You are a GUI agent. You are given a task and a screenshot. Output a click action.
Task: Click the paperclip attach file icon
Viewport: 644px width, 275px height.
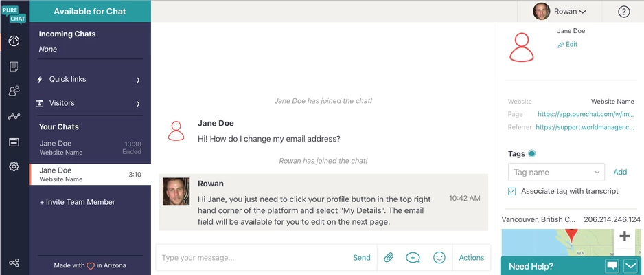click(x=388, y=258)
